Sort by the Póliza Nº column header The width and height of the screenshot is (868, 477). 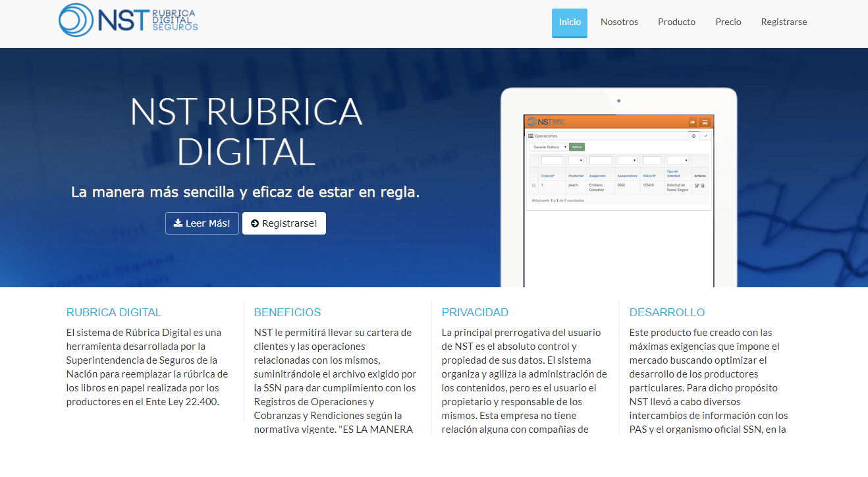[649, 176]
